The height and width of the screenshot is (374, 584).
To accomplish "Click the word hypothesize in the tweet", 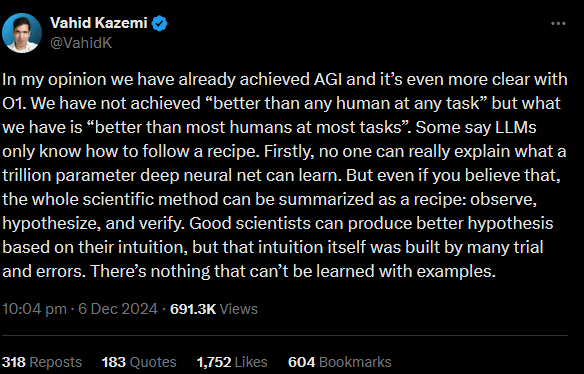I will point(51,223).
